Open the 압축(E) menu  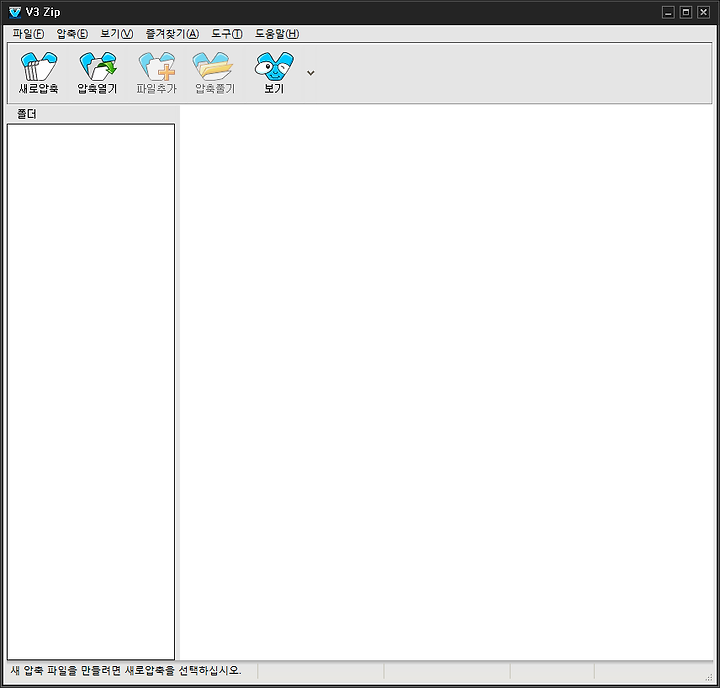[72, 34]
